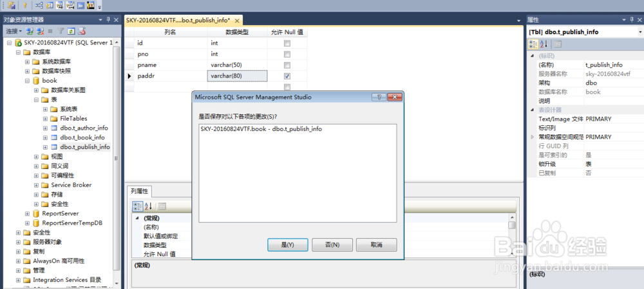Click the Property Pages icon in the 属性 panel
This screenshot has width=644, height=289.
pyautogui.click(x=558, y=44)
